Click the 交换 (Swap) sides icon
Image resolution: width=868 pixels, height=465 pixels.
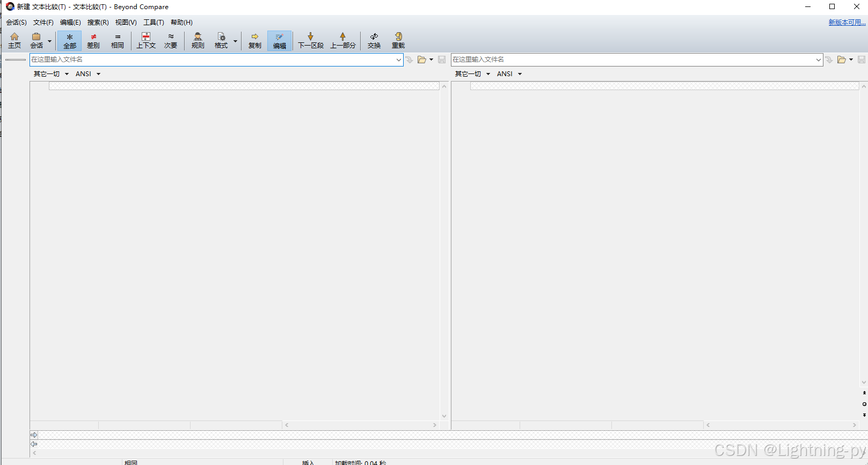point(374,41)
